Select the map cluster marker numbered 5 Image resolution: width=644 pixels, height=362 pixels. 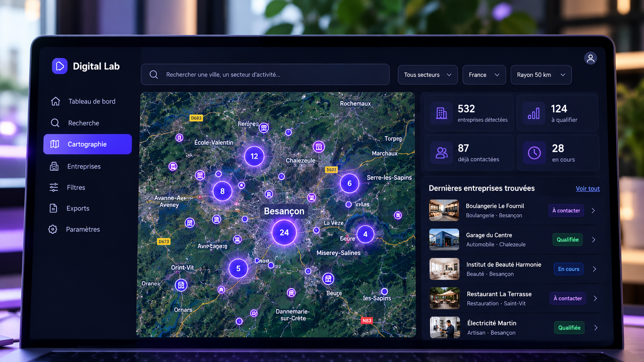pos(238,269)
